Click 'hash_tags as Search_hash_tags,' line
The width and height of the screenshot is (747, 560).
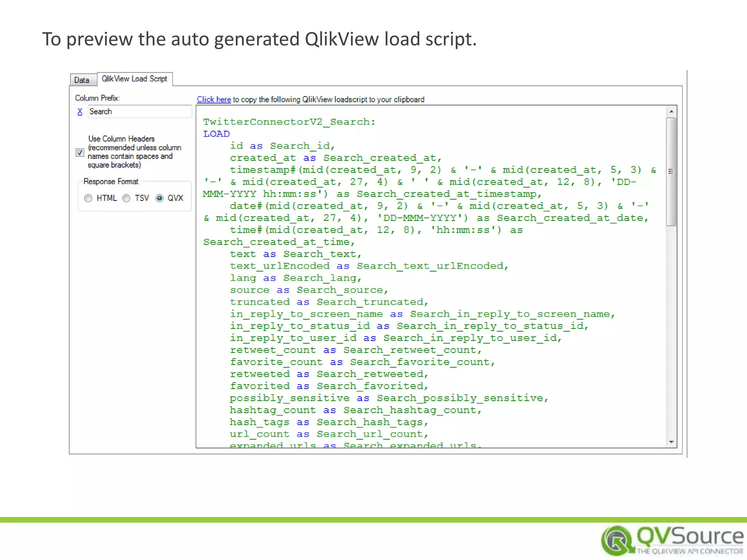pyautogui.click(x=329, y=422)
